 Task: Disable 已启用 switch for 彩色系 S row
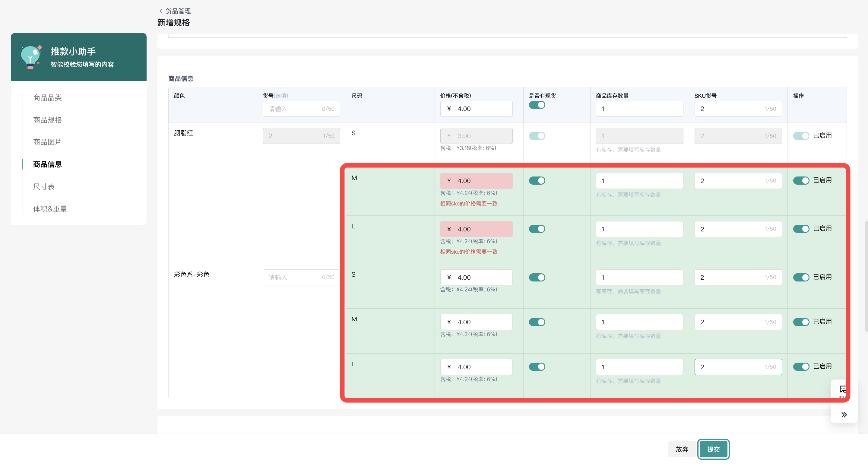click(801, 277)
